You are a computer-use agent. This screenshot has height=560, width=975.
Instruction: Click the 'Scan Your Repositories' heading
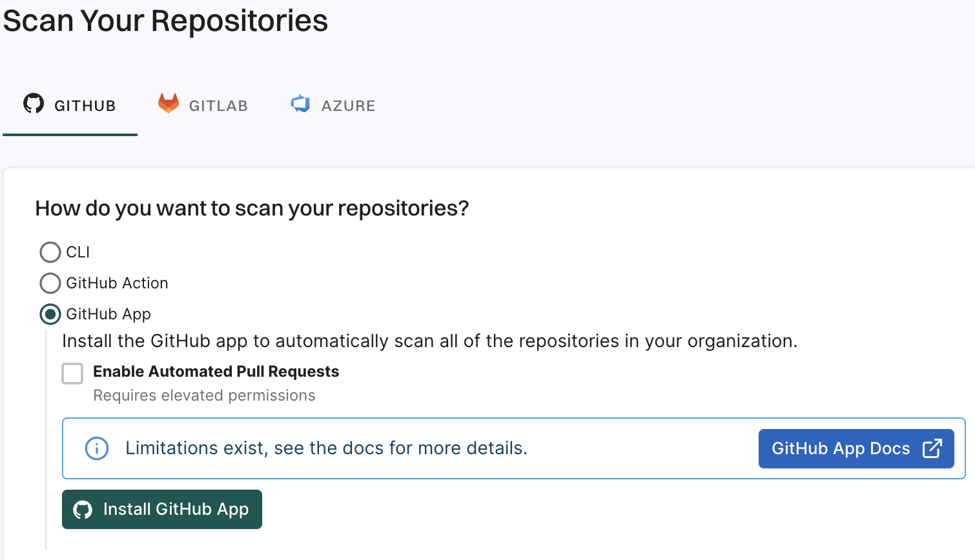click(164, 21)
